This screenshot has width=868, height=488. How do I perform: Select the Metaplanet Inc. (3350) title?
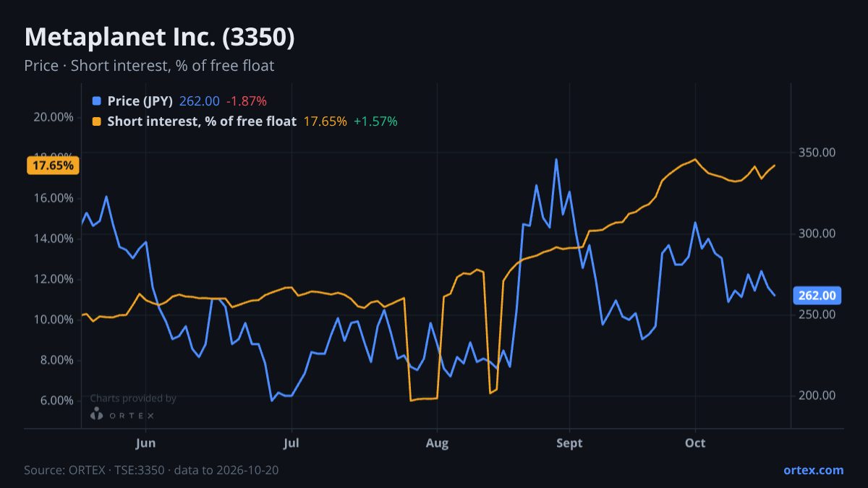click(159, 38)
